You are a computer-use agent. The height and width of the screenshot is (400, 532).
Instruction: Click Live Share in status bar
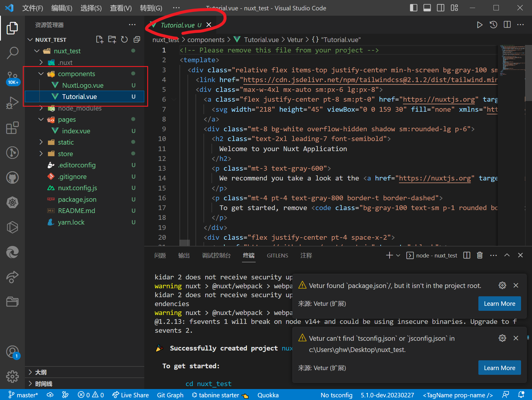coord(130,395)
